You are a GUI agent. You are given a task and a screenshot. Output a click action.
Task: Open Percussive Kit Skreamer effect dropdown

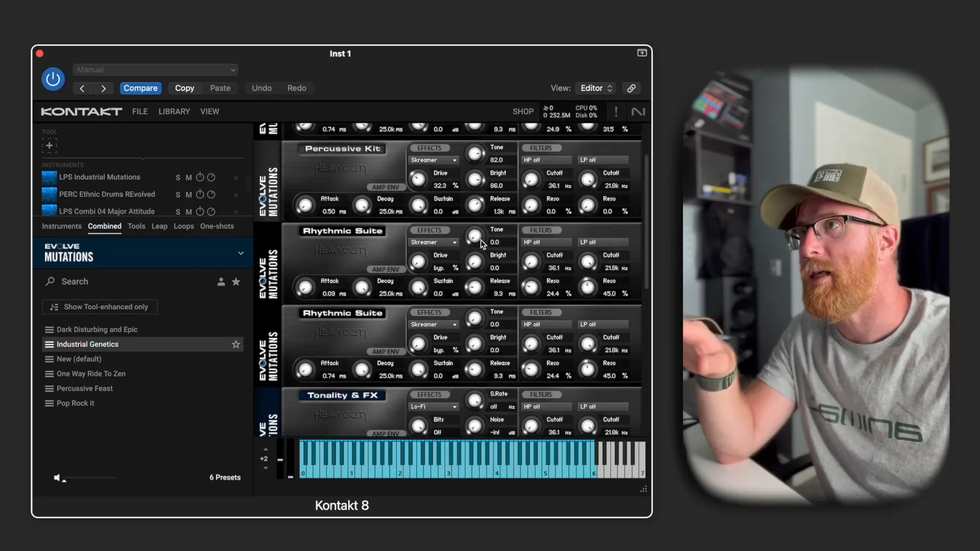[x=434, y=160]
